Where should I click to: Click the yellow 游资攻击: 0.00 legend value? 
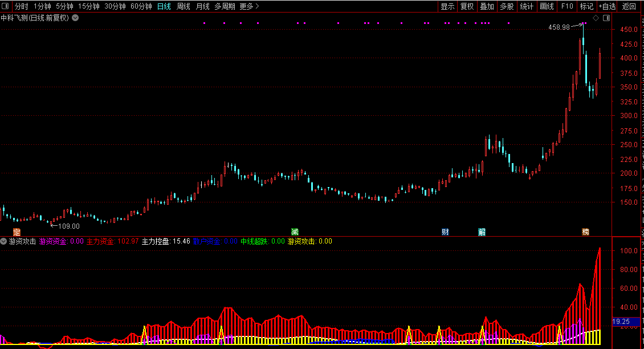tap(309, 241)
